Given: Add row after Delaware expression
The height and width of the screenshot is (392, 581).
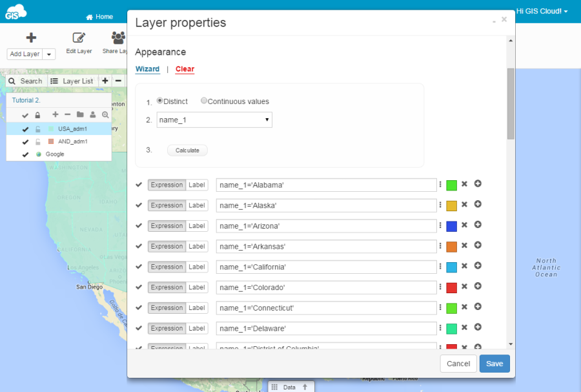Looking at the screenshot, I should point(478,327).
